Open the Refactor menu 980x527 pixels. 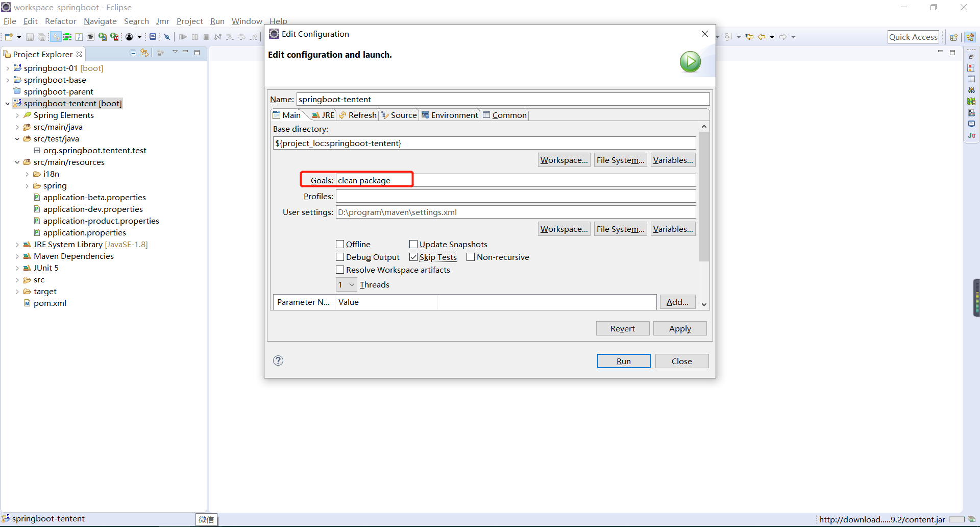point(61,21)
